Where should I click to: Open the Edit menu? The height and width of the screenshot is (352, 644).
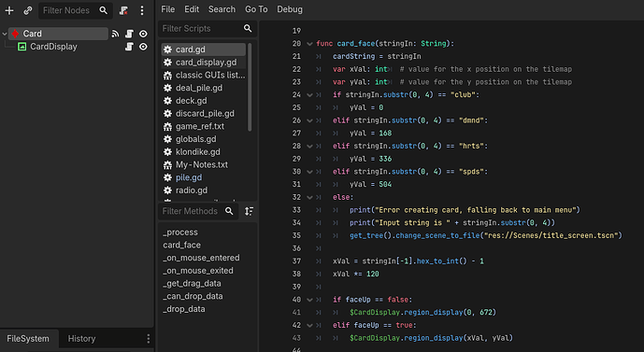192,9
